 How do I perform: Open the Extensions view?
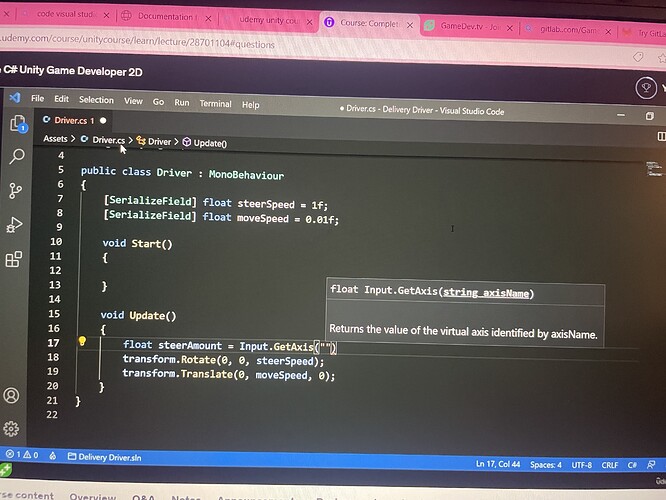click(14, 259)
